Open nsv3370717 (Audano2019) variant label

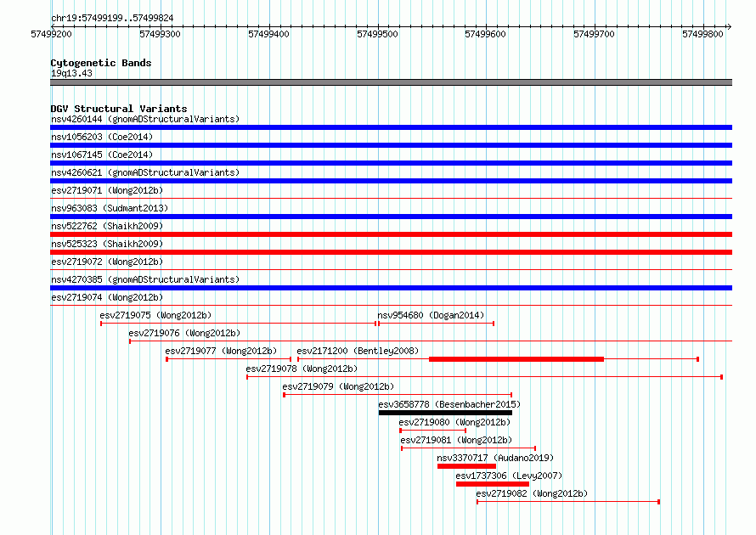pyautogui.click(x=495, y=458)
